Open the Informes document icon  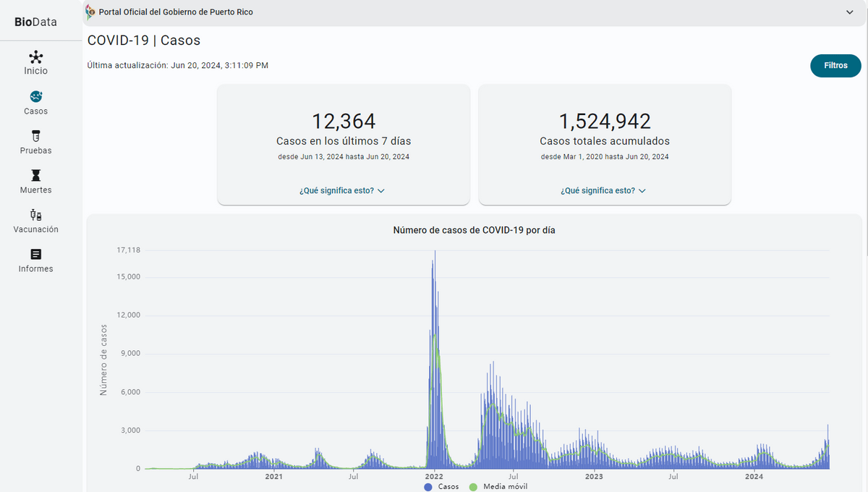point(36,254)
